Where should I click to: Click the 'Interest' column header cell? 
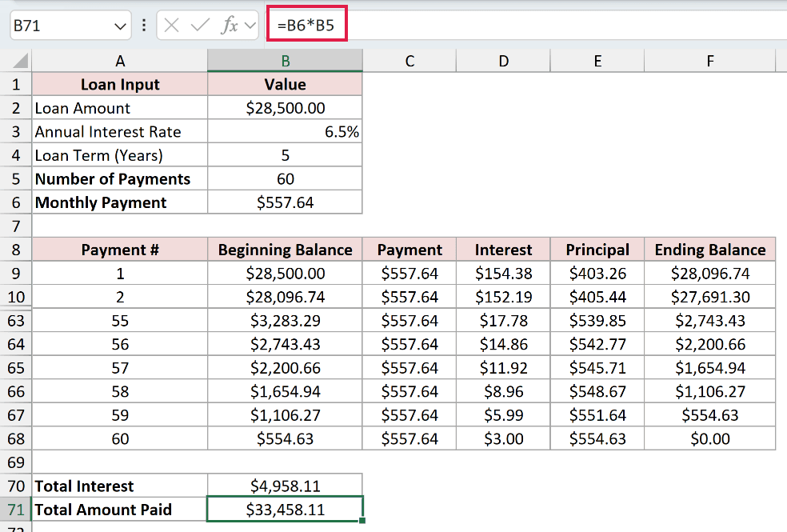(503, 250)
